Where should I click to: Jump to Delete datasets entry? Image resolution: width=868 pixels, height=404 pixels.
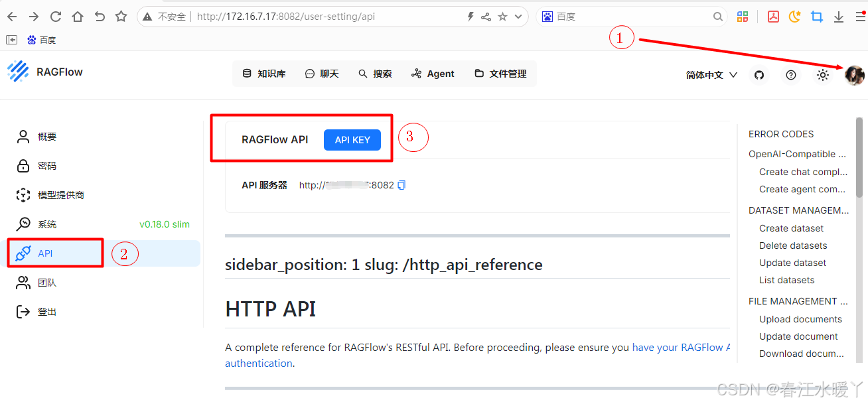click(793, 245)
